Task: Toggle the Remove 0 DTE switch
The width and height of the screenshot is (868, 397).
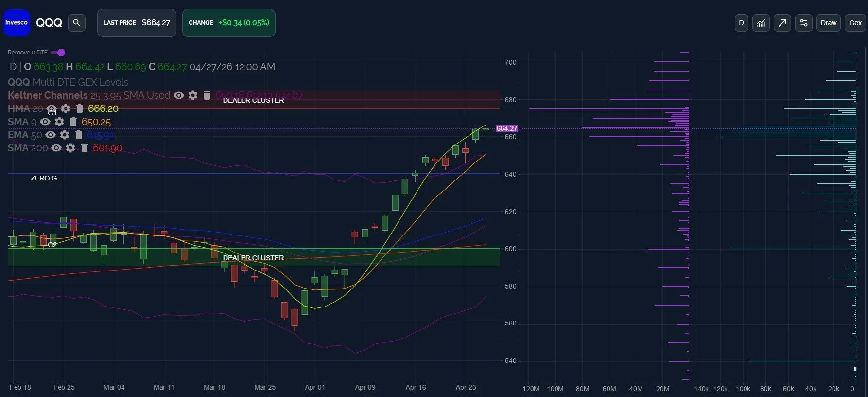Action: click(58, 53)
